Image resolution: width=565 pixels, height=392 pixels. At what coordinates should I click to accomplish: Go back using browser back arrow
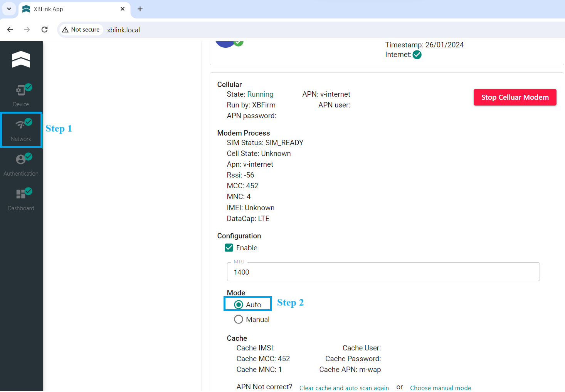[10, 30]
